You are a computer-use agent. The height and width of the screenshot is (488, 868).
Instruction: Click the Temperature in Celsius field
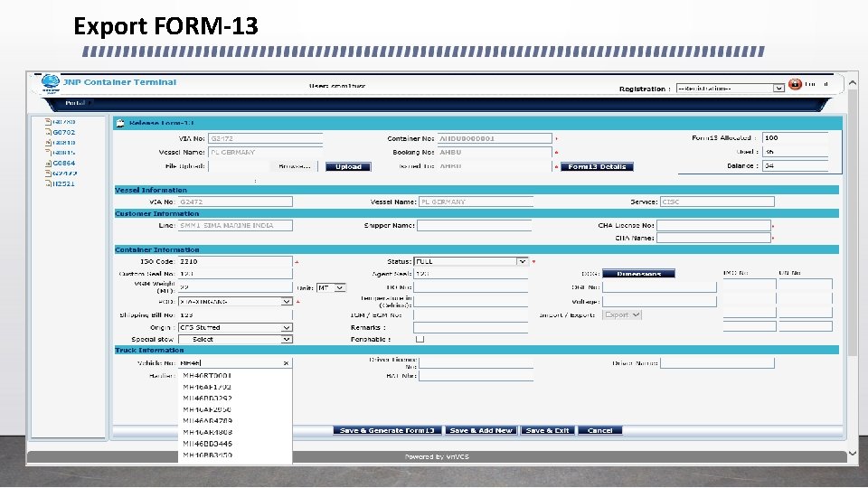click(x=471, y=301)
